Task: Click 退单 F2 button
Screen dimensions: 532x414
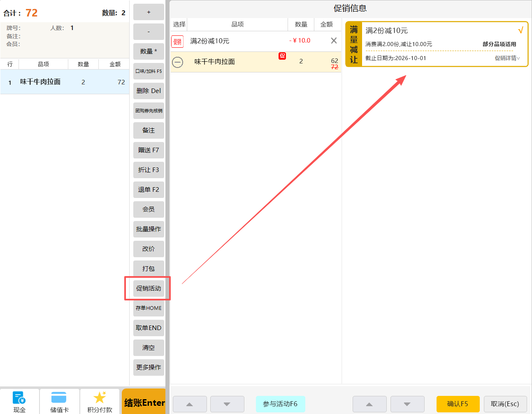Action: pos(149,190)
